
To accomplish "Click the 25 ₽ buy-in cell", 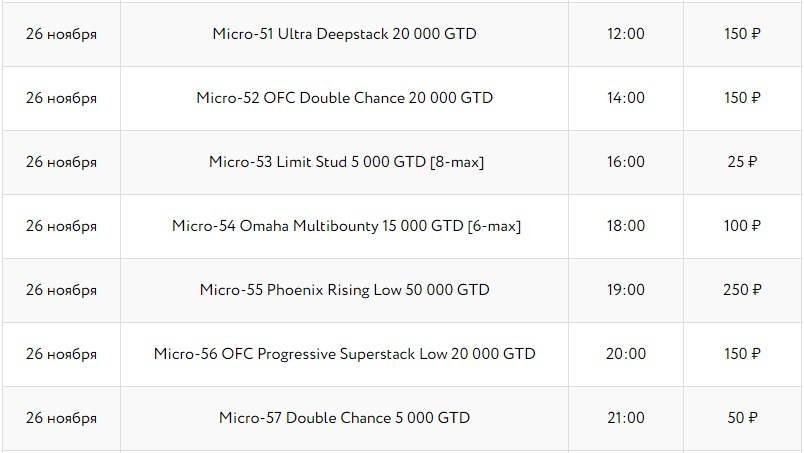I will (x=742, y=162).
